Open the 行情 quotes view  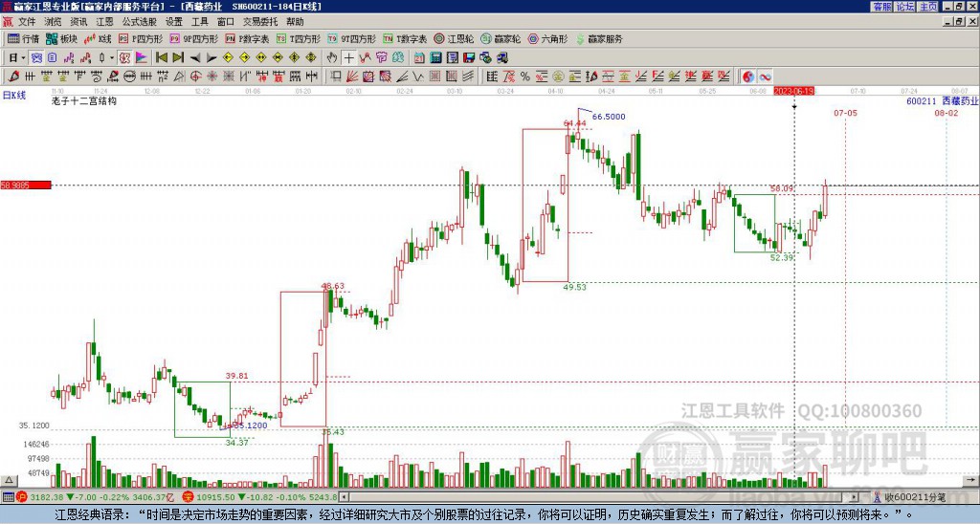23,38
